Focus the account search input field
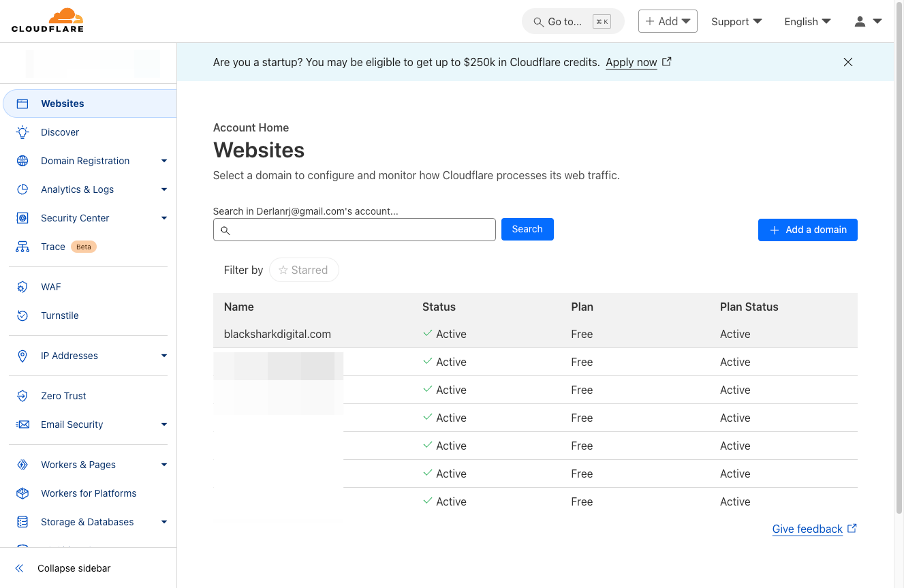The width and height of the screenshot is (904, 588). click(x=354, y=230)
